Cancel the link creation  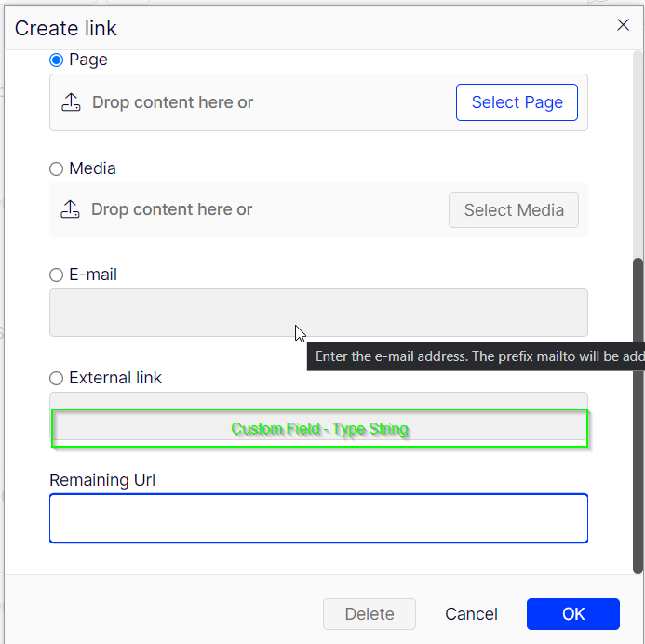(471, 614)
